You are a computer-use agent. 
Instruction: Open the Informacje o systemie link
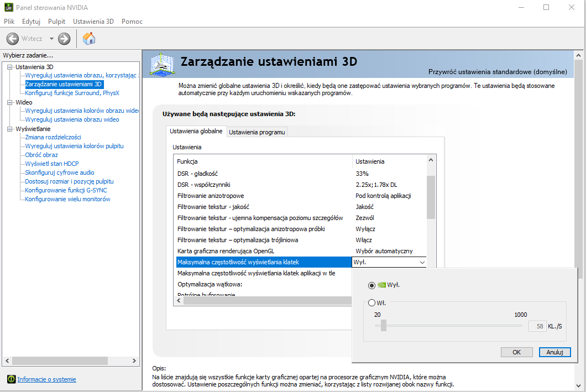tap(47, 379)
